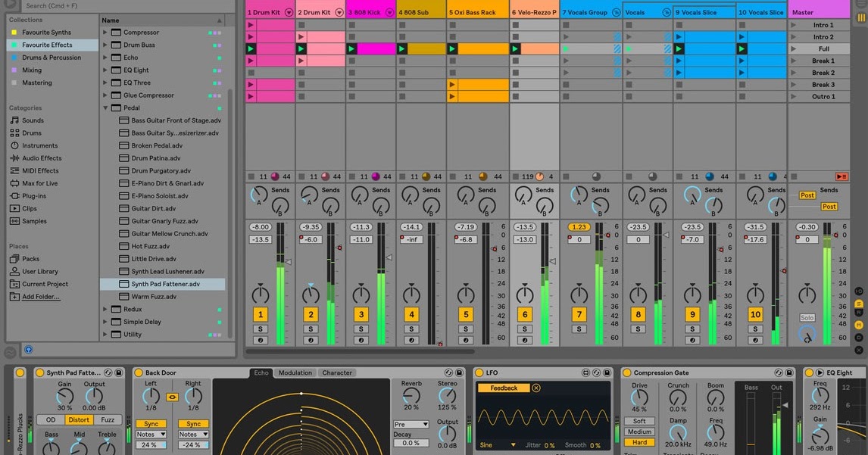Toggle Synth Pad Fattener device power
The image size is (868, 455).
[40, 373]
